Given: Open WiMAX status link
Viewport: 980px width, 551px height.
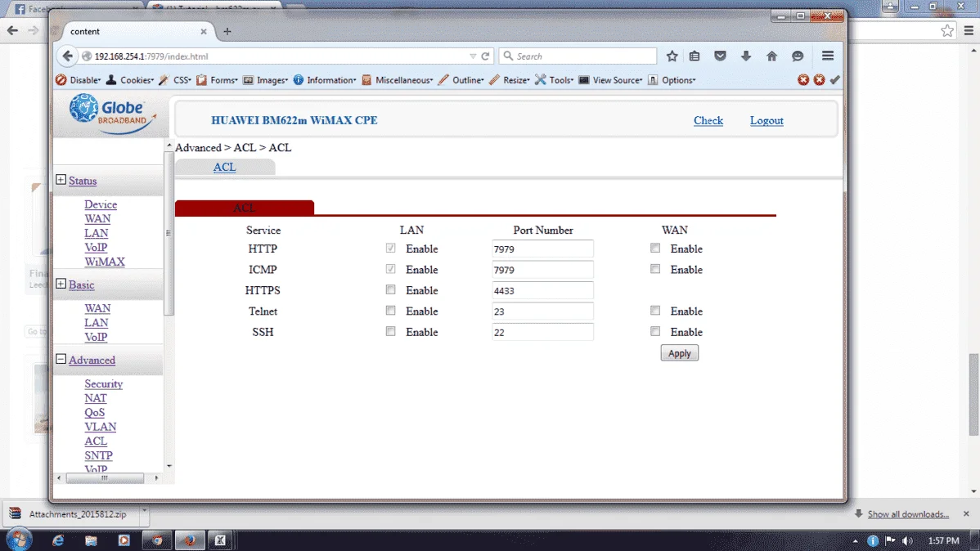Looking at the screenshot, I should (x=105, y=261).
